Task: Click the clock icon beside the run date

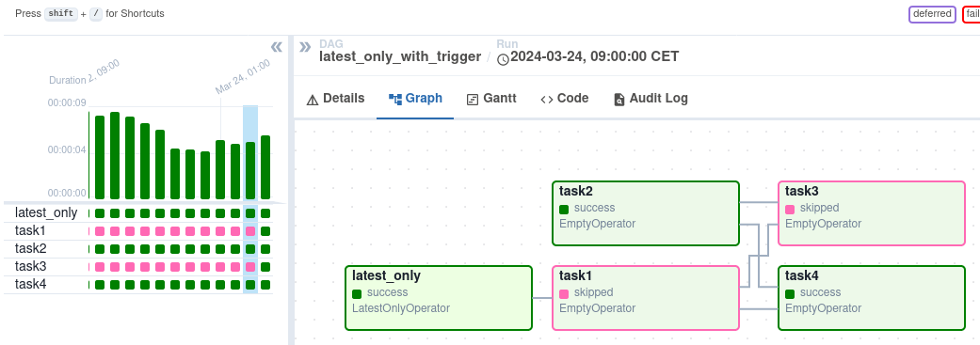Action: point(503,59)
